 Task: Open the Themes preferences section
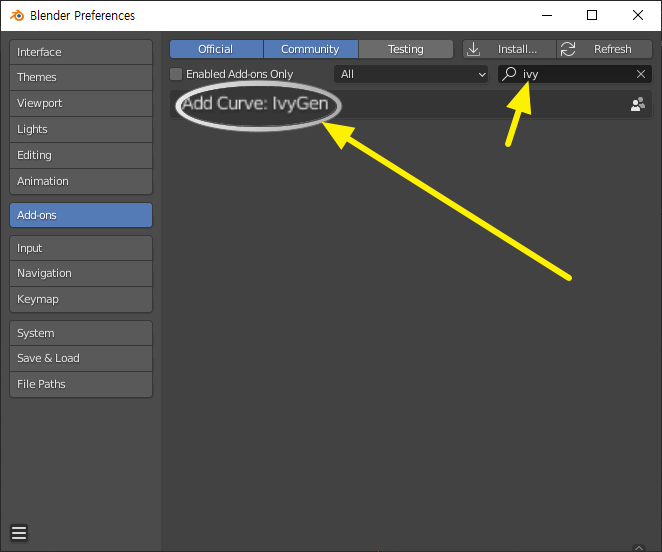[x=81, y=77]
